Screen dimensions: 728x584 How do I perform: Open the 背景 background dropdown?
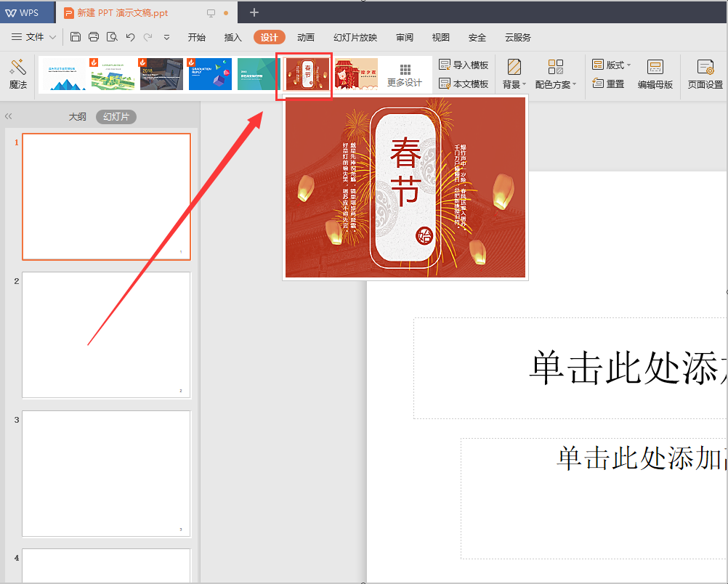point(514,84)
